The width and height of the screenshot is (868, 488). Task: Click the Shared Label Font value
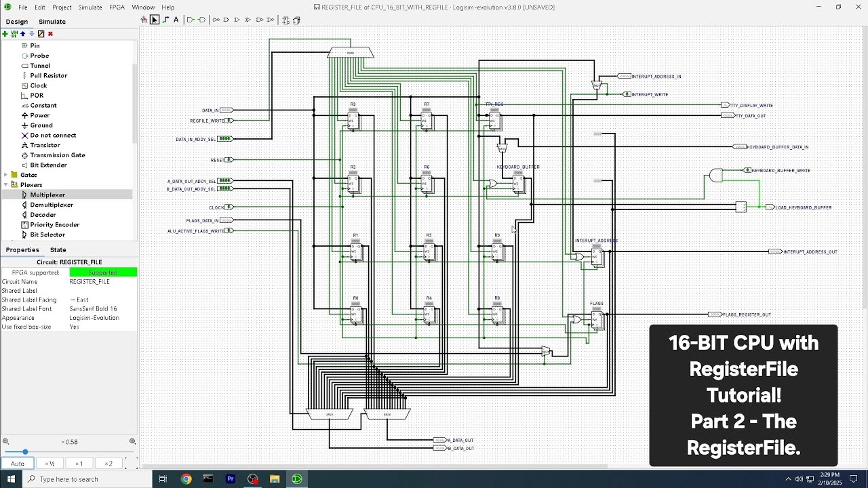coord(102,308)
